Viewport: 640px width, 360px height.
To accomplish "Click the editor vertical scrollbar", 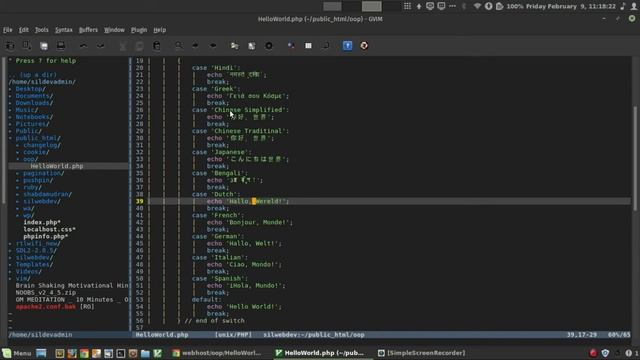I will click(x=635, y=159).
